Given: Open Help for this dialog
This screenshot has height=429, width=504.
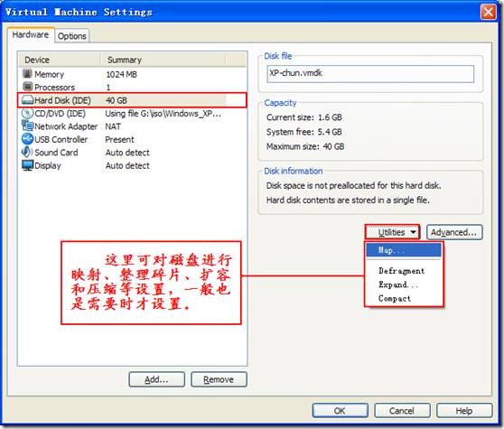Looking at the screenshot, I should click(x=464, y=411).
